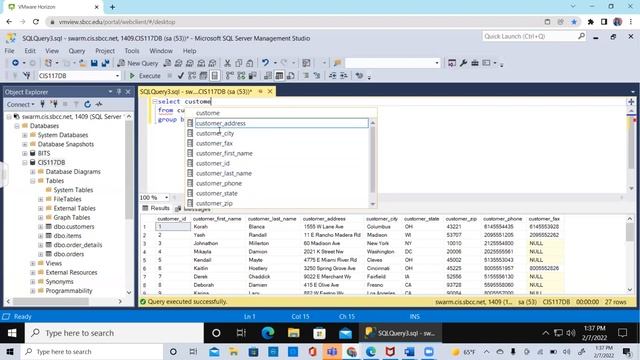Click the inner Type here to search box
The width and height of the screenshot is (640, 360).
(114, 333)
